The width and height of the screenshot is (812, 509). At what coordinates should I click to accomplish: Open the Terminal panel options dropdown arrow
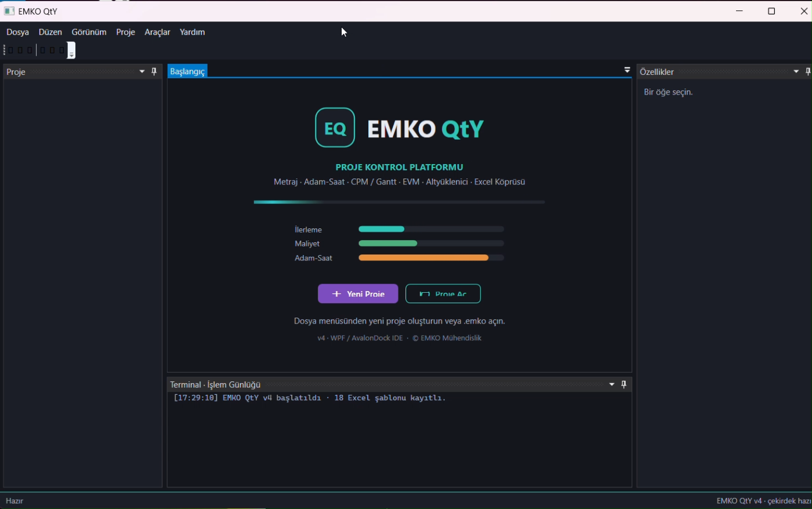click(612, 384)
